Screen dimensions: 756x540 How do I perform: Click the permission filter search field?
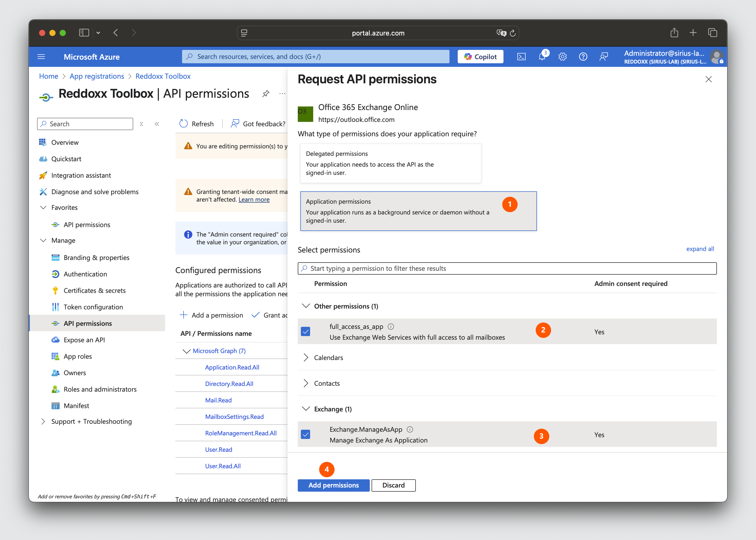tap(507, 268)
